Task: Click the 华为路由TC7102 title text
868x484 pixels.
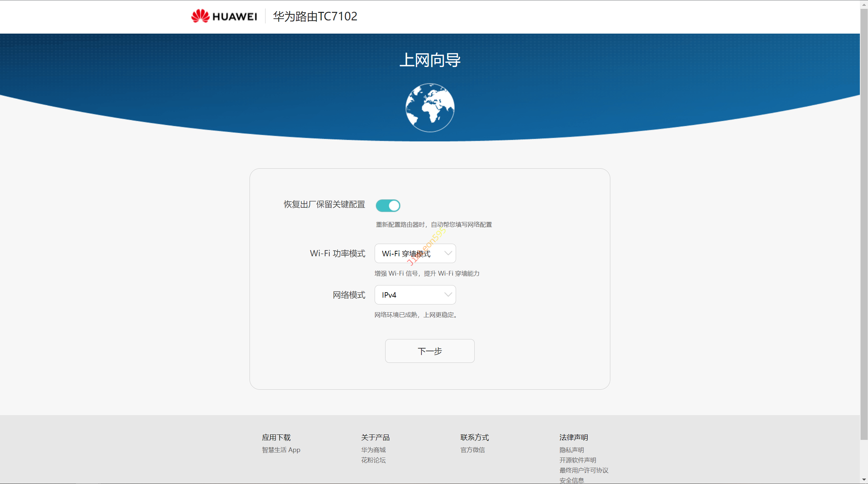Action: pos(315,16)
